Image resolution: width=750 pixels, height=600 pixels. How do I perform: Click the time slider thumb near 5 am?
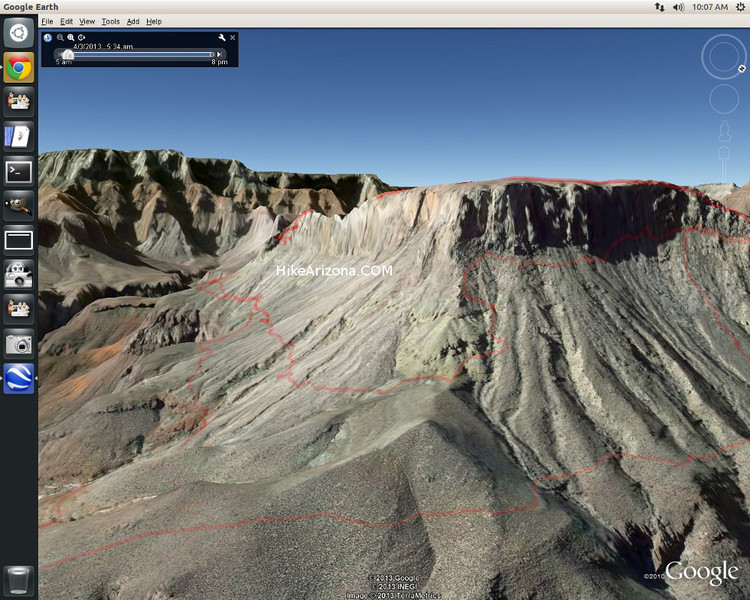coord(67,54)
